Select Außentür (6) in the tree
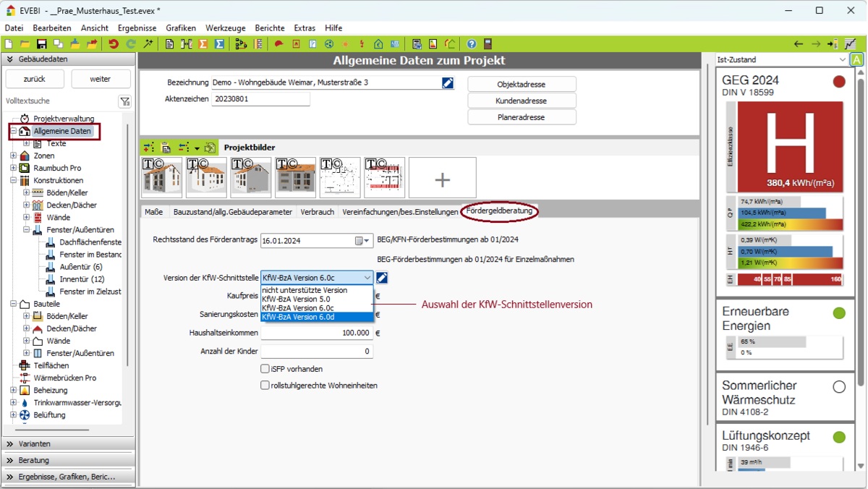Screen dimensions: 868x489 pos(81,267)
